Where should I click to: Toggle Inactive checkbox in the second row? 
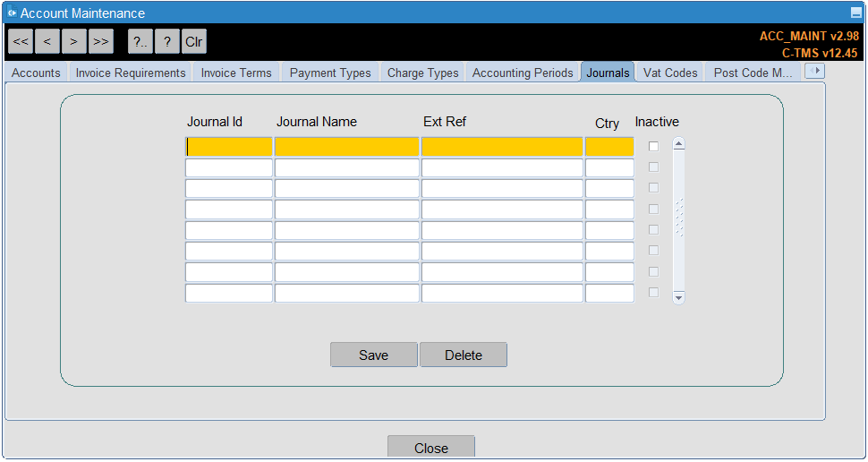pyautogui.click(x=654, y=167)
